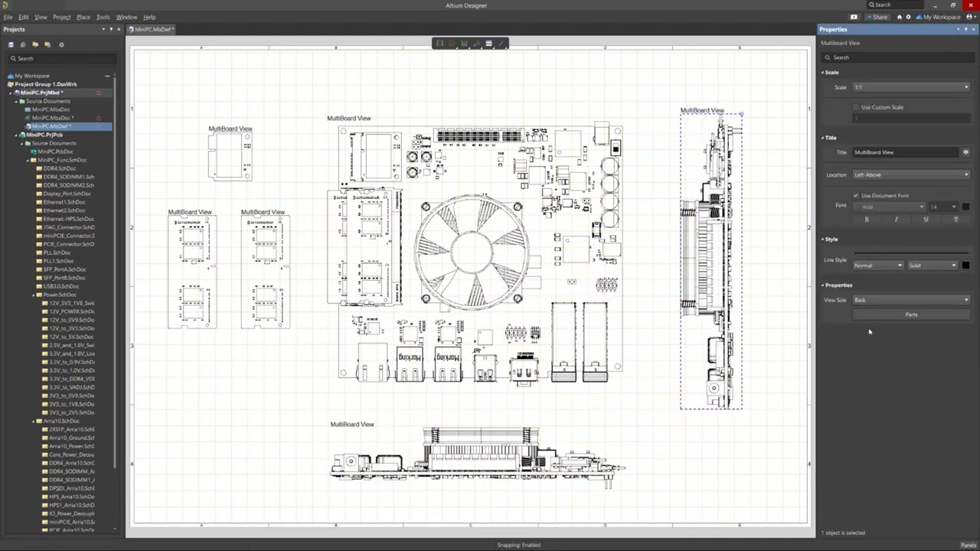Image resolution: width=980 pixels, height=551 pixels.
Task: Open the Scale dropdown
Action: click(x=911, y=87)
